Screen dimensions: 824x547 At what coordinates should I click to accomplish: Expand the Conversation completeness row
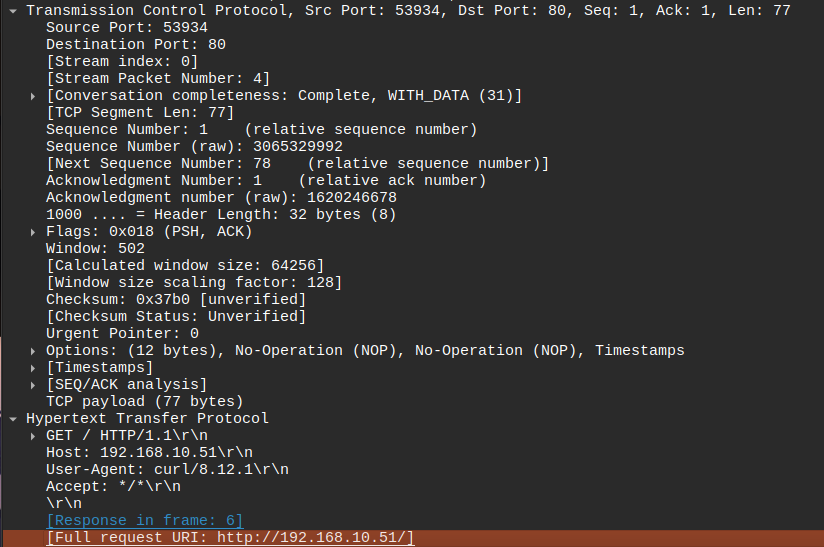(34, 96)
